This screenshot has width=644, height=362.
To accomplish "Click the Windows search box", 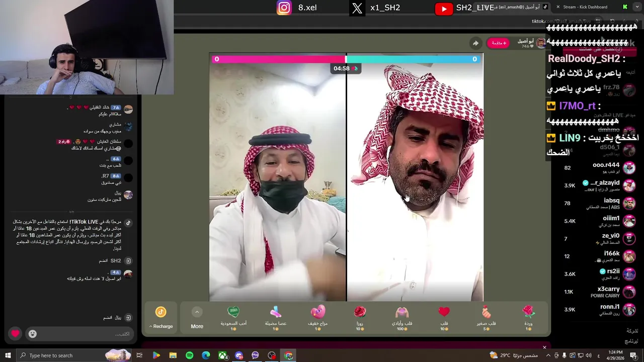I will [x=74, y=355].
